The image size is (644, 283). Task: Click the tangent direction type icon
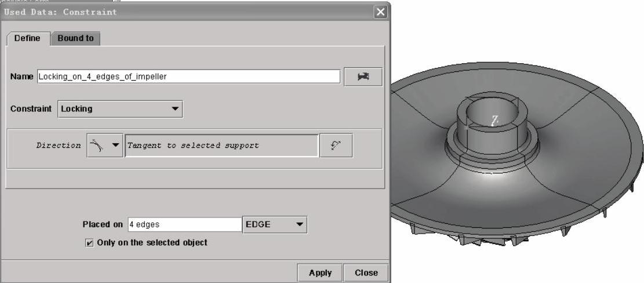pos(95,146)
